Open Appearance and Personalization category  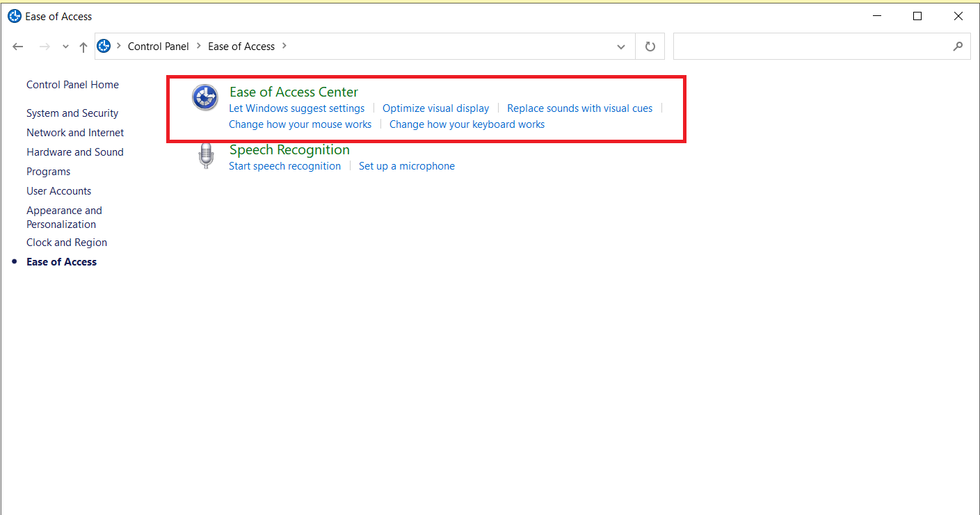click(64, 218)
